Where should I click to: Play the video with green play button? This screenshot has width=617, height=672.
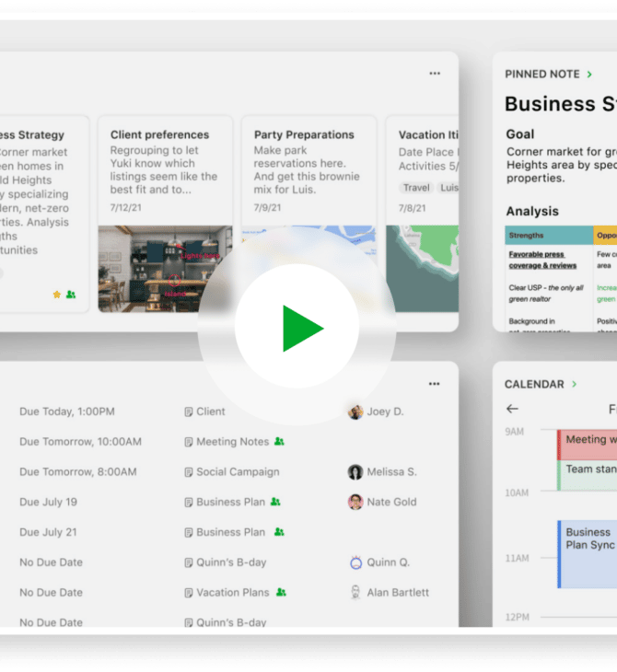coord(297,329)
